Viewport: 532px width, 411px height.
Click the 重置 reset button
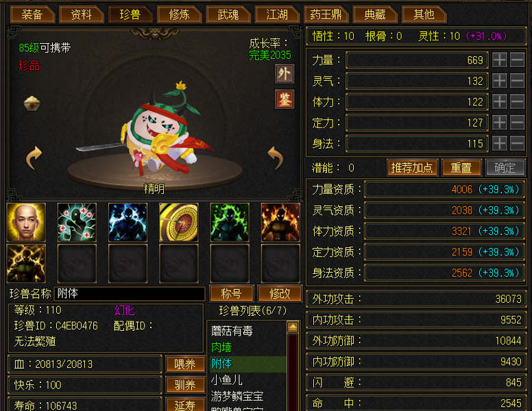461,168
